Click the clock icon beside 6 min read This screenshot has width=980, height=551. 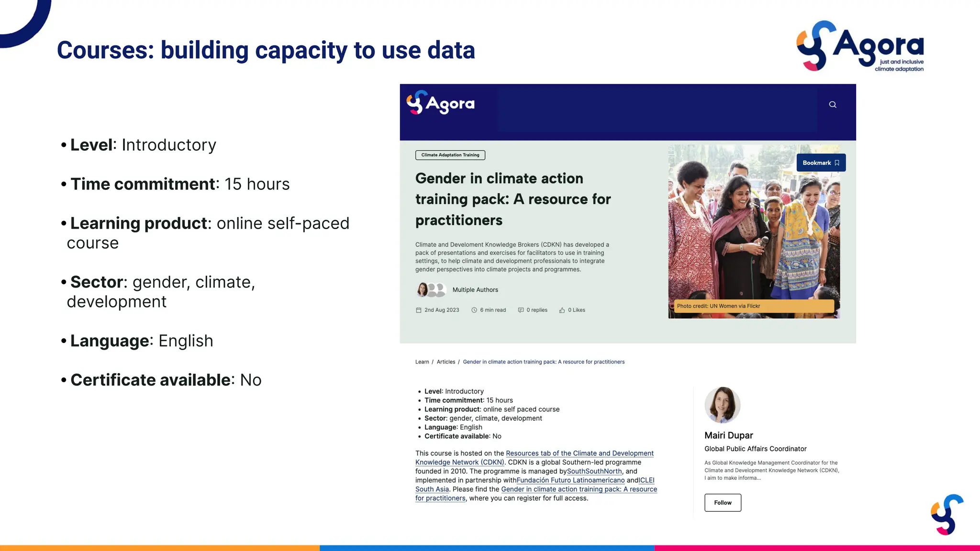click(474, 310)
